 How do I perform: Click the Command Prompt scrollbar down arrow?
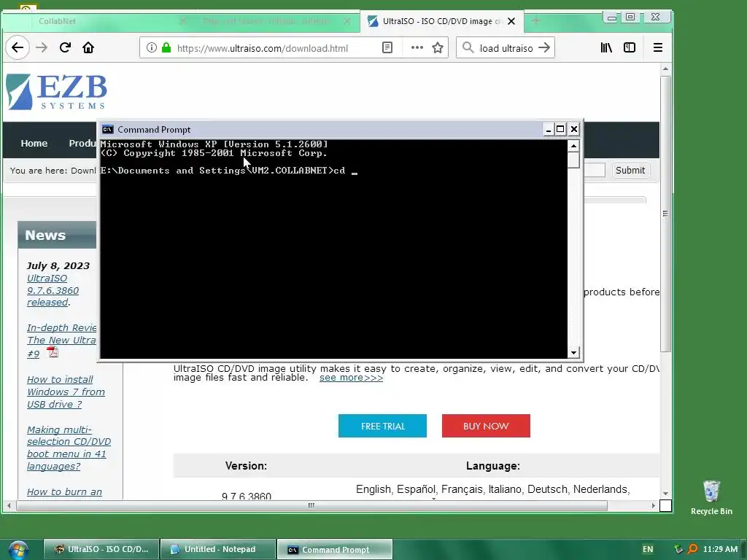[x=573, y=353]
